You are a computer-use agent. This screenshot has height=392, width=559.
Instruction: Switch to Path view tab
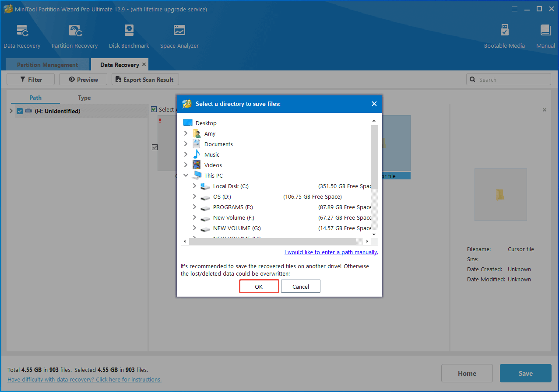click(35, 98)
